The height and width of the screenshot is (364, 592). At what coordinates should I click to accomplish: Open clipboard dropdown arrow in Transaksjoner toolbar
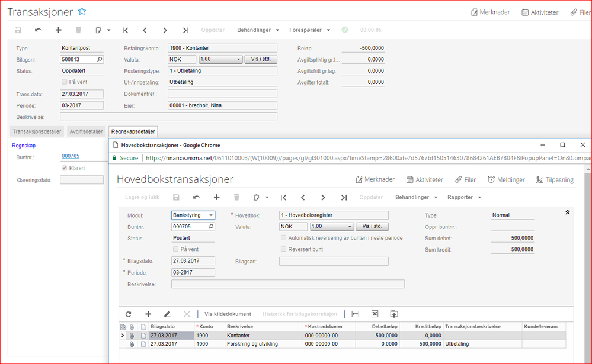click(108, 30)
